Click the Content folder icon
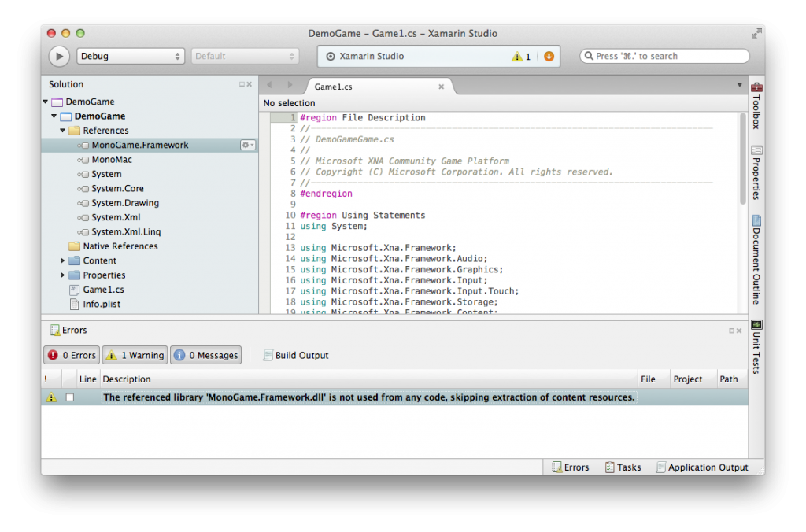Screen dimensions: 806x532 pyautogui.click(x=75, y=260)
